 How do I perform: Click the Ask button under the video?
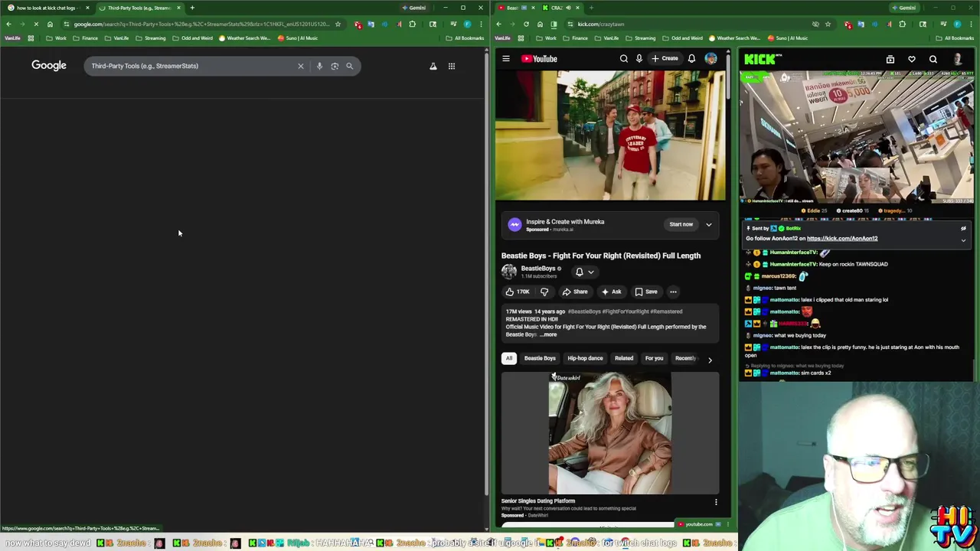tap(611, 292)
